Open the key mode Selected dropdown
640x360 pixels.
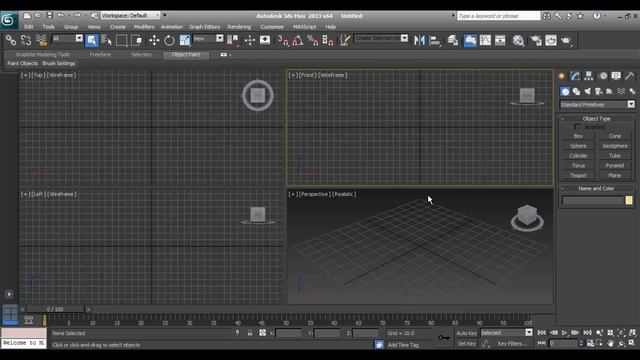tap(507, 333)
